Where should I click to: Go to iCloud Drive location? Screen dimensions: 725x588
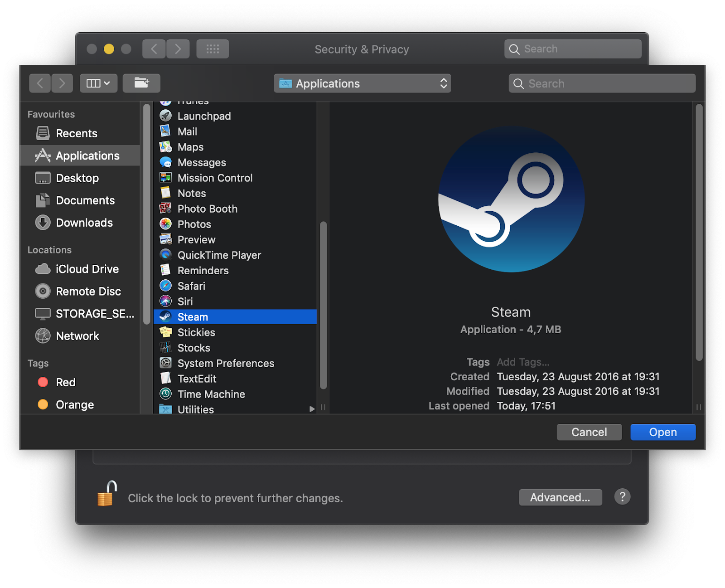click(87, 269)
